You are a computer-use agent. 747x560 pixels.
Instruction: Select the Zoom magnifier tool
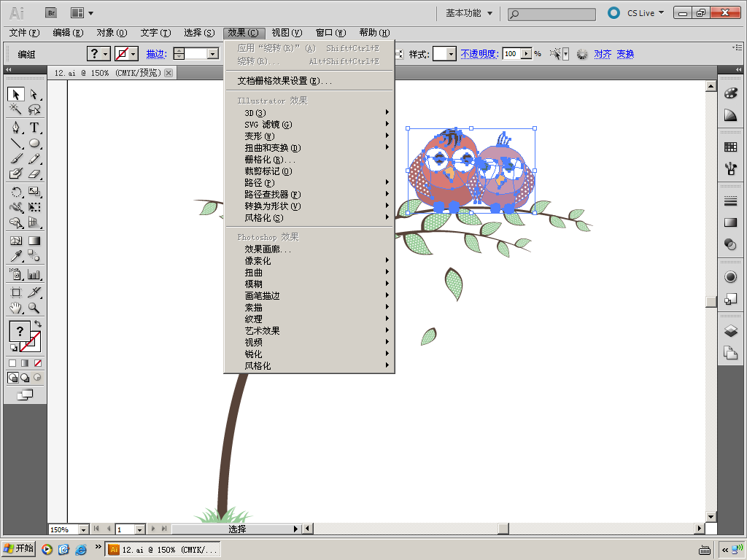click(34, 308)
